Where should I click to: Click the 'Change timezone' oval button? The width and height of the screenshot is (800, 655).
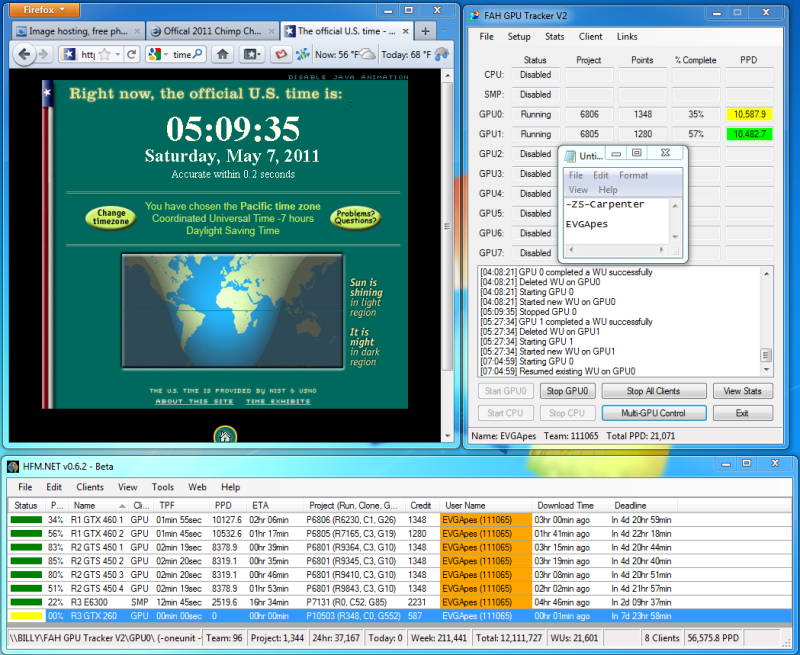click(111, 217)
